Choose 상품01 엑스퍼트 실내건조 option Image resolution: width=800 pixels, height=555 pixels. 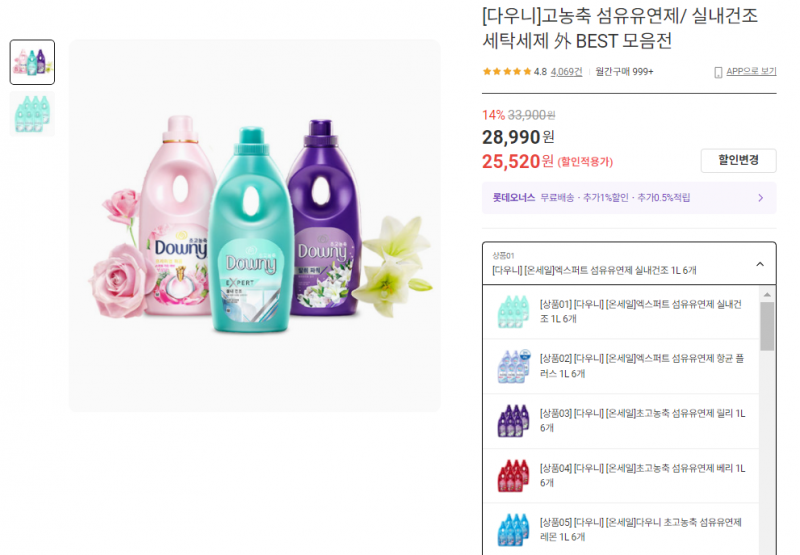pyautogui.click(x=621, y=311)
